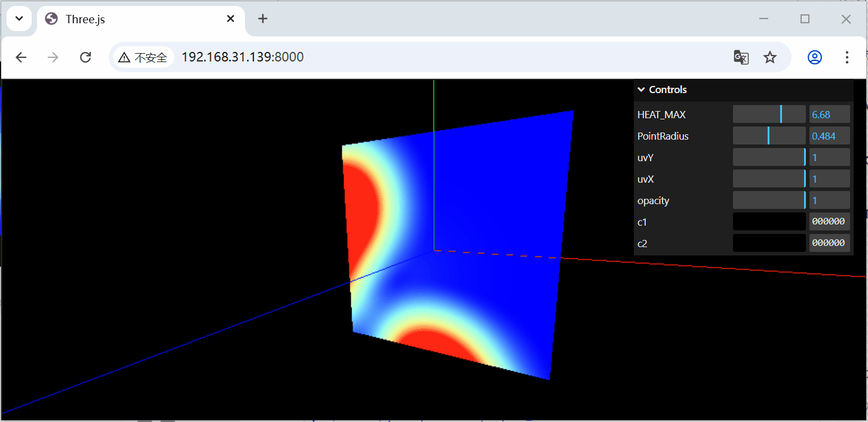Edit the opacity value field
This screenshot has height=422, width=868.
[x=830, y=201]
